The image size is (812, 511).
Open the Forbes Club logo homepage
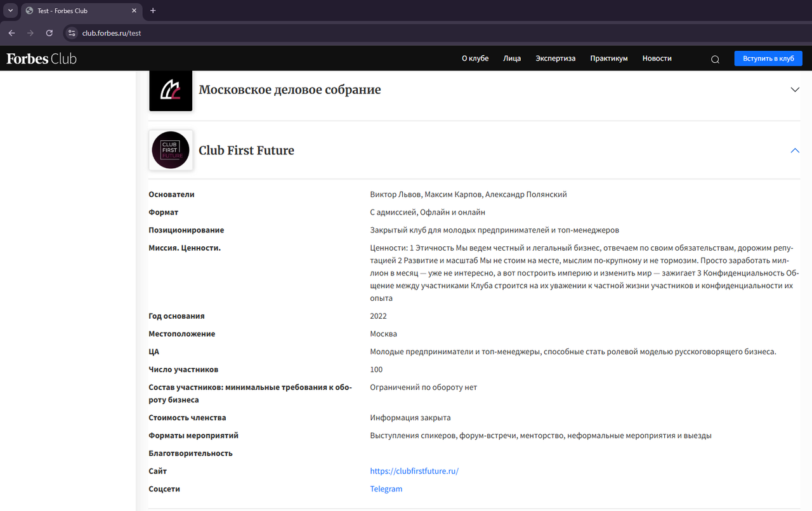pos(41,58)
